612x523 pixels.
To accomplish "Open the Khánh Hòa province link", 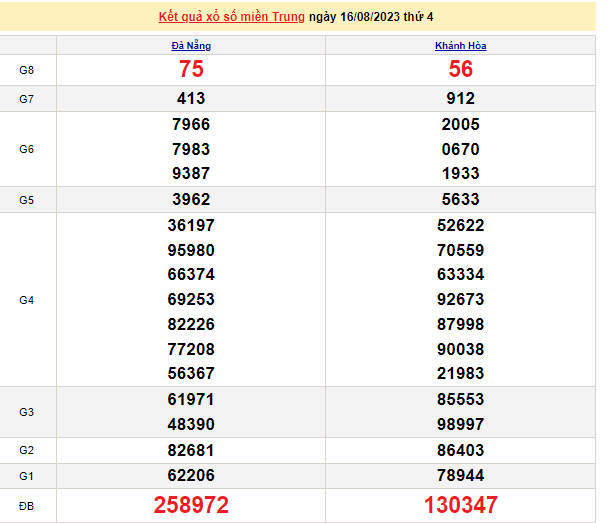I will pyautogui.click(x=461, y=46).
